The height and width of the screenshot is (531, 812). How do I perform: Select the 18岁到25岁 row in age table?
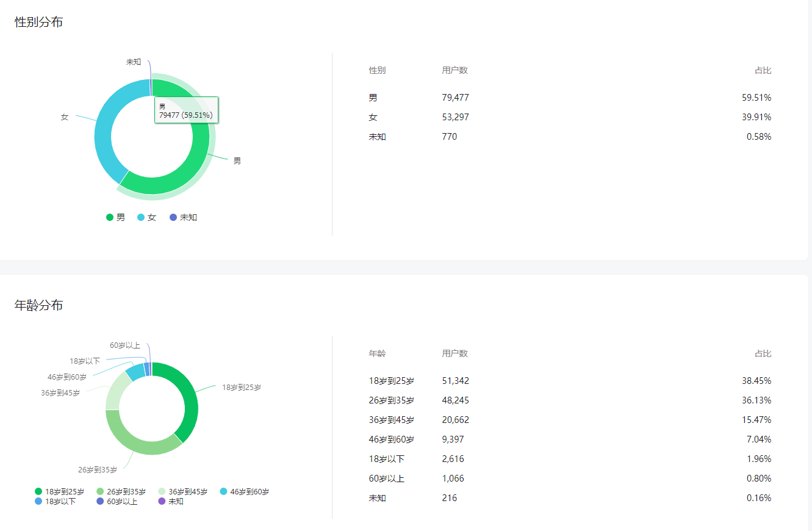(570, 381)
